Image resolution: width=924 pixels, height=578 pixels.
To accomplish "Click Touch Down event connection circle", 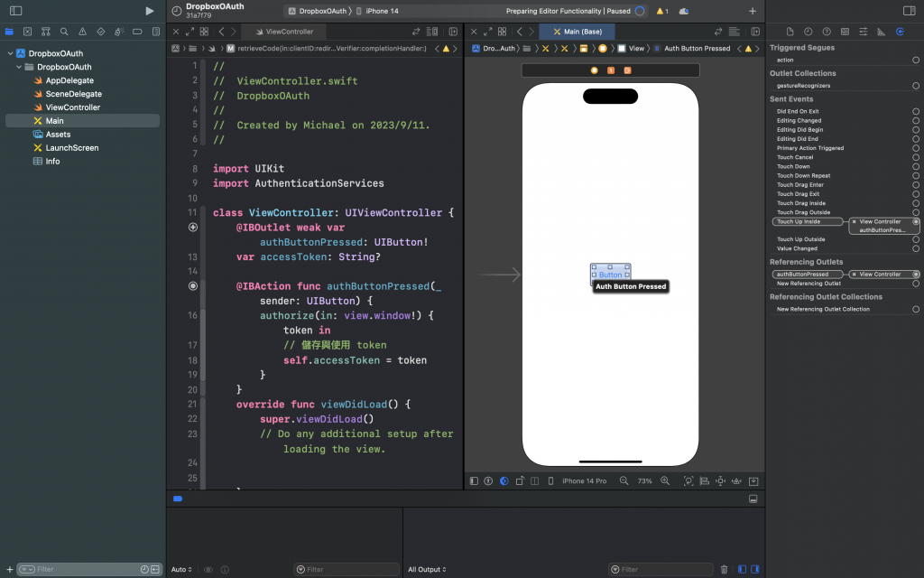I will 916,166.
